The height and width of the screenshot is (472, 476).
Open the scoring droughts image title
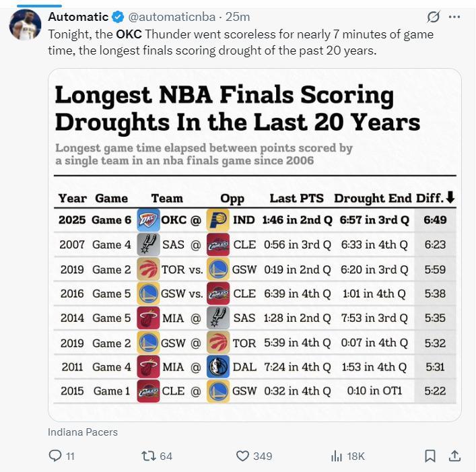click(237, 108)
